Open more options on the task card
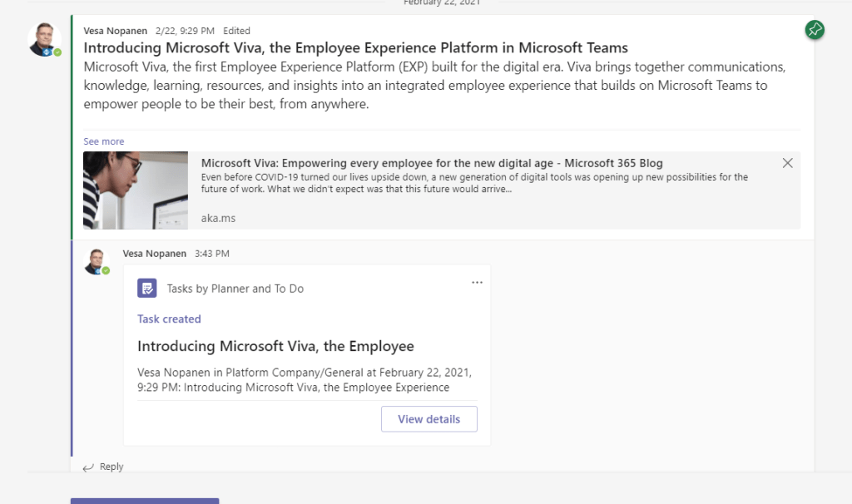Viewport: 852px width, 504px height. pos(477,283)
